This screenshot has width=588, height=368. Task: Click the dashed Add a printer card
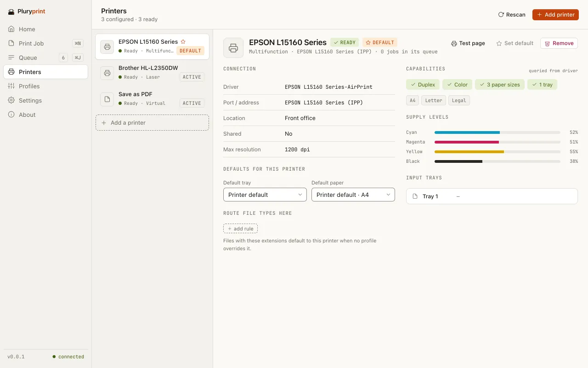coord(152,123)
